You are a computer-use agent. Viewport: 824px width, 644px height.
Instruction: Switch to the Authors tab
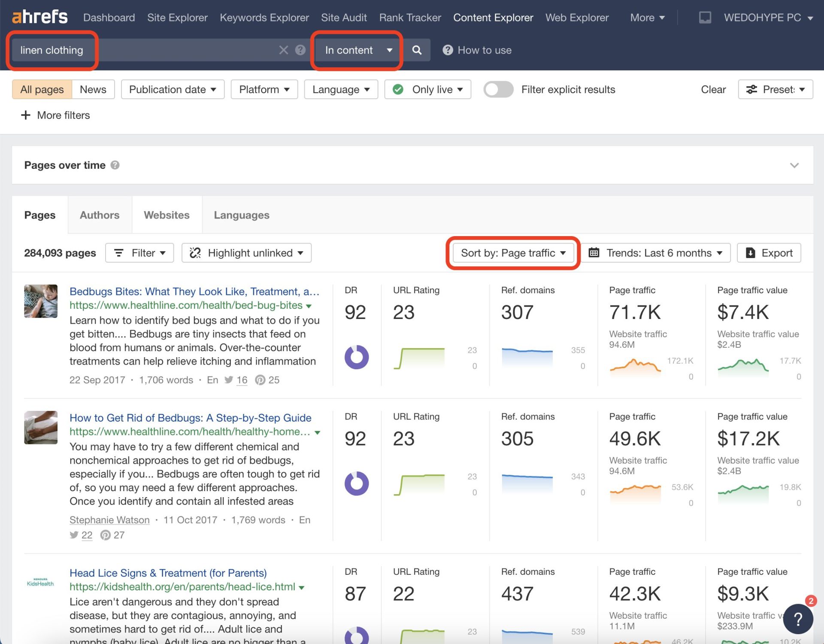tap(100, 215)
